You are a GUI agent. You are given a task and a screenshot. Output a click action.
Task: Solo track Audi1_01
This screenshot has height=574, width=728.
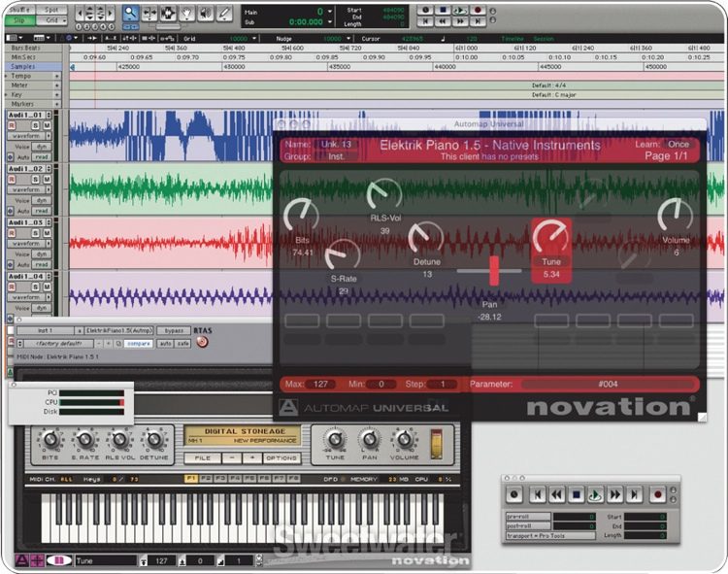[x=36, y=125]
